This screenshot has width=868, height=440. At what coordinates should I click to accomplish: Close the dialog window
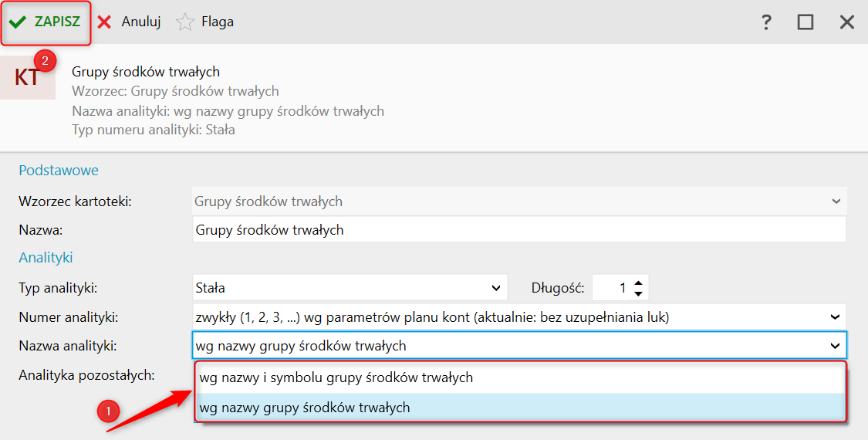[847, 22]
